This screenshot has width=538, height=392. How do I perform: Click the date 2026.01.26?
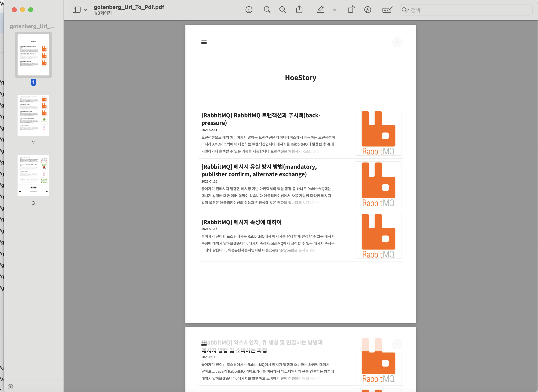209,181
